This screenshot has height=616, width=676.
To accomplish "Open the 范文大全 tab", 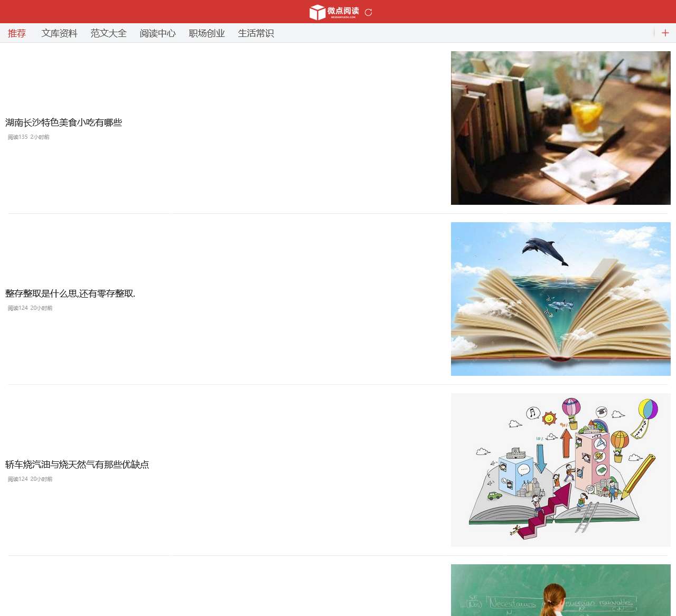I will 109,33.
